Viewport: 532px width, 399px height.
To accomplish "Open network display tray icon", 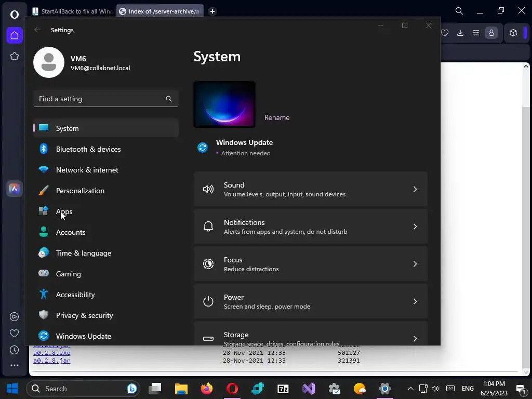I will coord(423,389).
